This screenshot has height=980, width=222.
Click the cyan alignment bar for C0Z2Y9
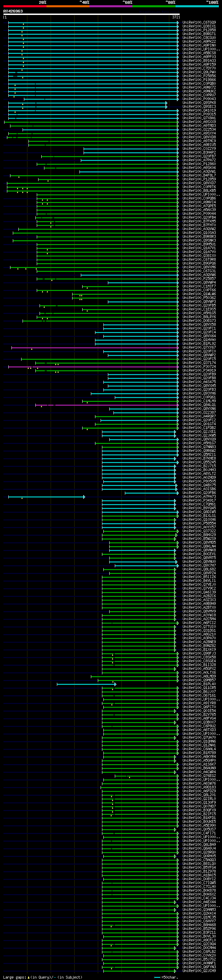click(x=131, y=149)
